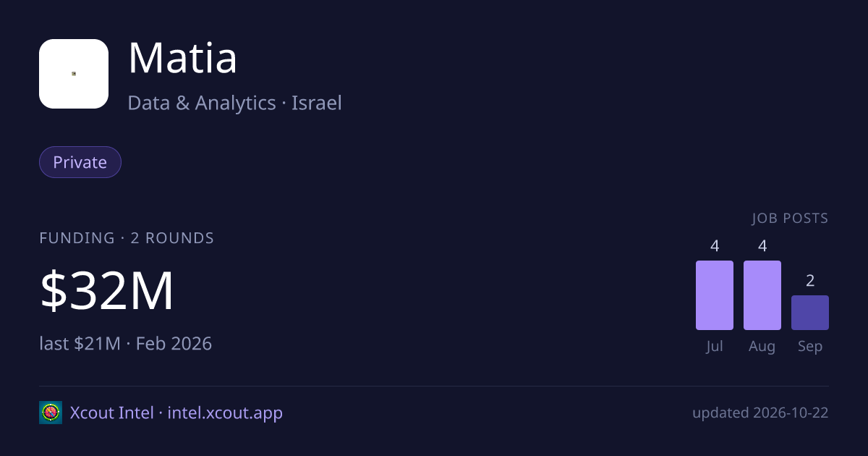The width and height of the screenshot is (868, 456).
Task: Select the August job posts bar
Action: click(x=762, y=295)
